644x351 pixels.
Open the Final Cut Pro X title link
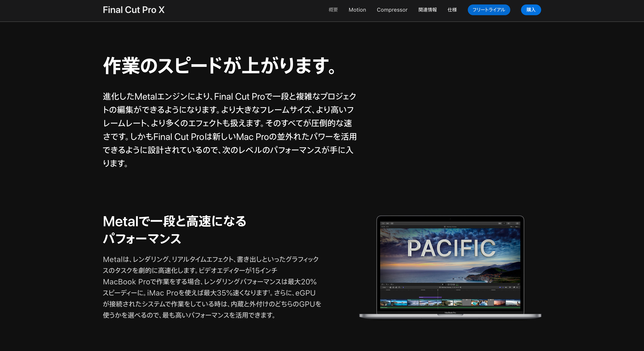pyautogui.click(x=133, y=10)
